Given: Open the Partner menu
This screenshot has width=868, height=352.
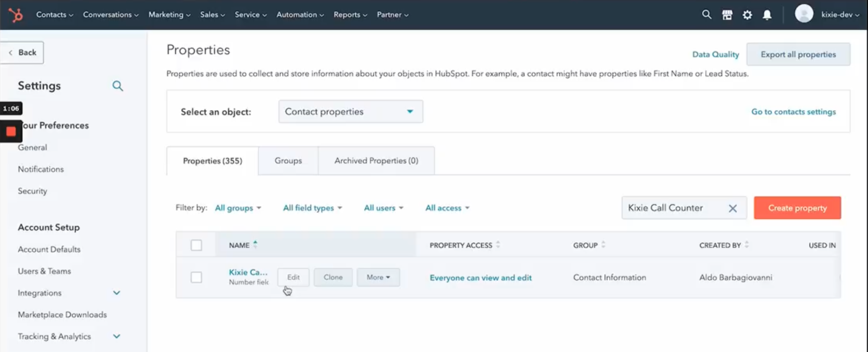Looking at the screenshot, I should pos(393,15).
